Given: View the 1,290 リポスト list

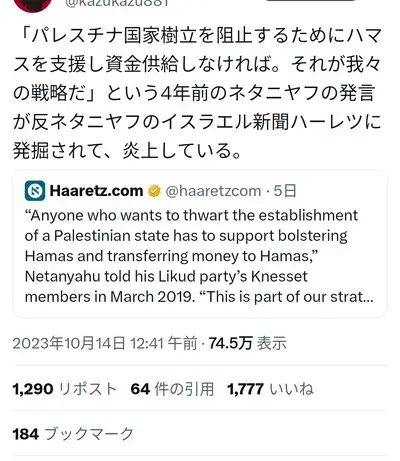Looking at the screenshot, I should 65,389.
